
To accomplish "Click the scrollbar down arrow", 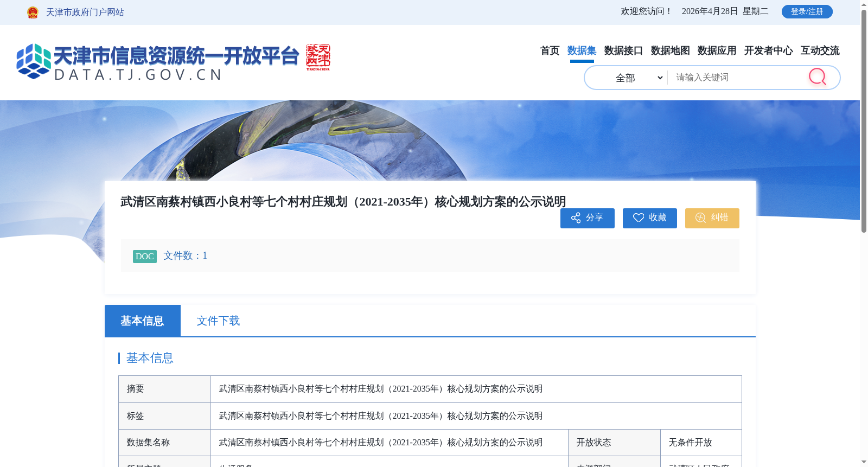I will tap(864, 462).
